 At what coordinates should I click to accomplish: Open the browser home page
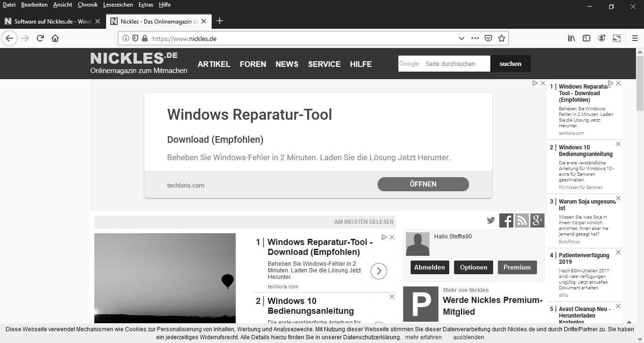pyautogui.click(x=55, y=38)
